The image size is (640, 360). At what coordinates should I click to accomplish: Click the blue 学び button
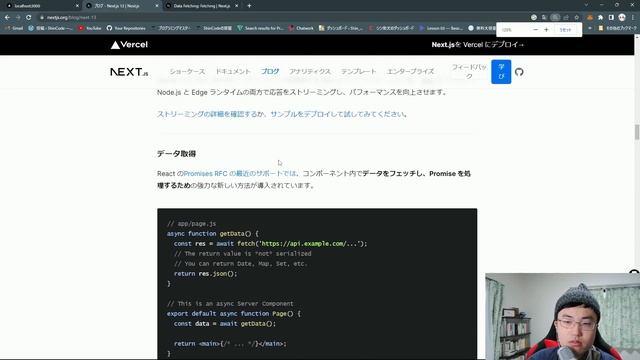click(501, 71)
